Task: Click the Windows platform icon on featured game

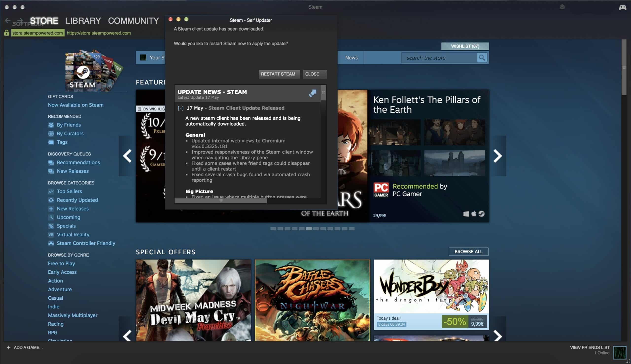Action: (466, 214)
